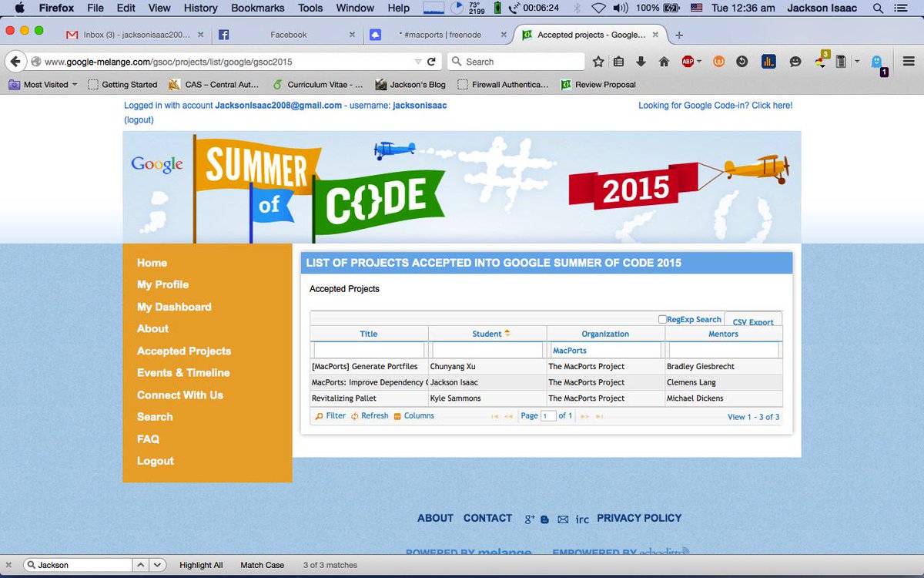Open a new browser tab
This screenshot has height=578, width=924.
(x=679, y=35)
